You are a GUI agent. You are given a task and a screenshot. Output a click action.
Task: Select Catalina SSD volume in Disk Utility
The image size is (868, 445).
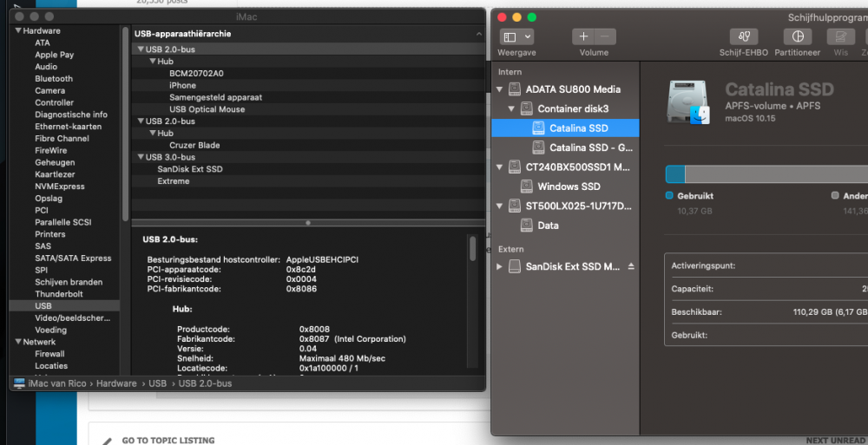[565, 128]
